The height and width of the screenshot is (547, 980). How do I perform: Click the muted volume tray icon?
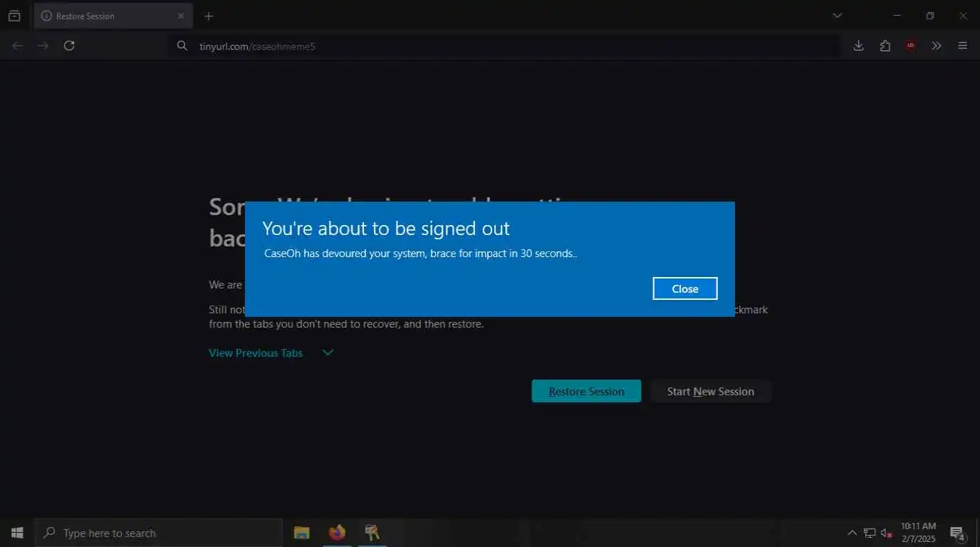(887, 533)
